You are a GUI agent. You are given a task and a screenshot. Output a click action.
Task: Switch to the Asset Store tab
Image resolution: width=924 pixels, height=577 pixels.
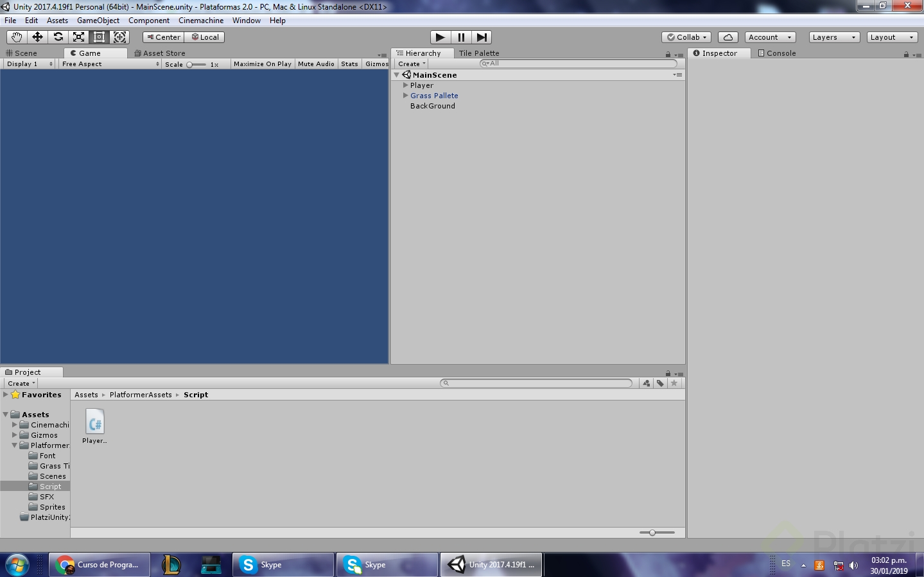pyautogui.click(x=160, y=53)
